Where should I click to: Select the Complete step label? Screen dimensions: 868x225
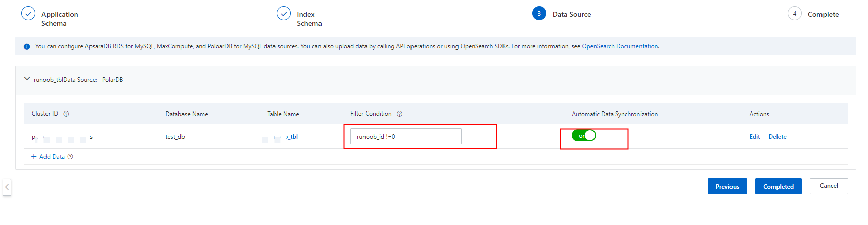point(823,14)
